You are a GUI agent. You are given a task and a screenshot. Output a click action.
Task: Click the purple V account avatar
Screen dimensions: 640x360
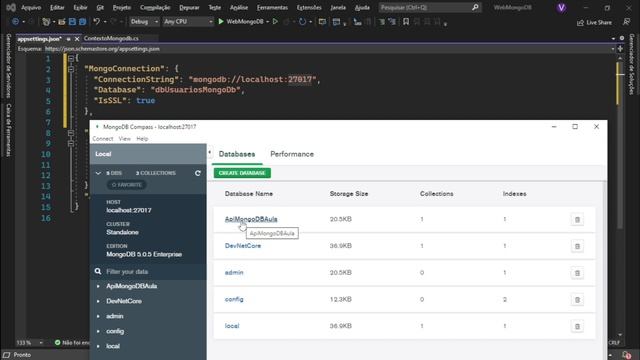[561, 8]
